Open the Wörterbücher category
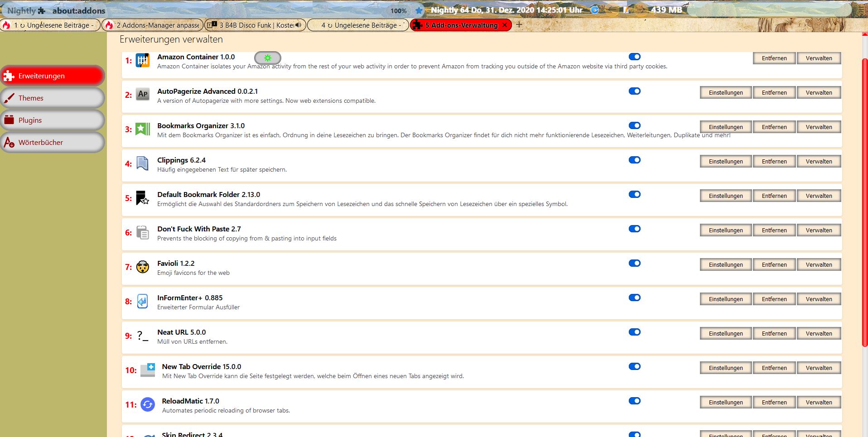This screenshot has width=868, height=437. pos(53,142)
